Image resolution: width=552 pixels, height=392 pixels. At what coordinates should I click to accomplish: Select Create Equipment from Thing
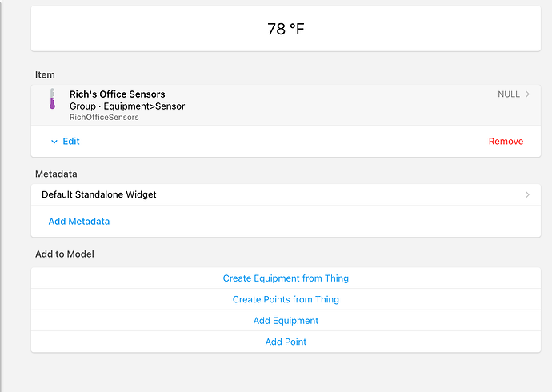click(x=286, y=278)
